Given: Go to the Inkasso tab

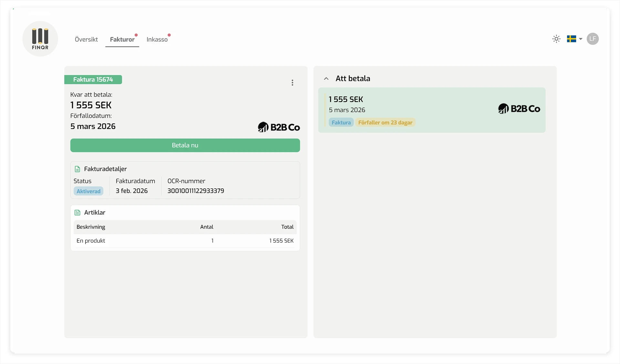Looking at the screenshot, I should coord(157,39).
